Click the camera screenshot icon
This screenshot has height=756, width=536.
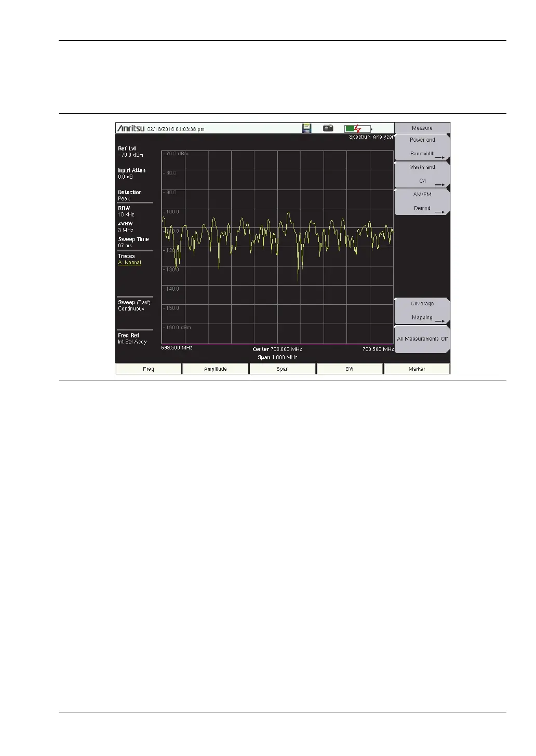point(328,128)
